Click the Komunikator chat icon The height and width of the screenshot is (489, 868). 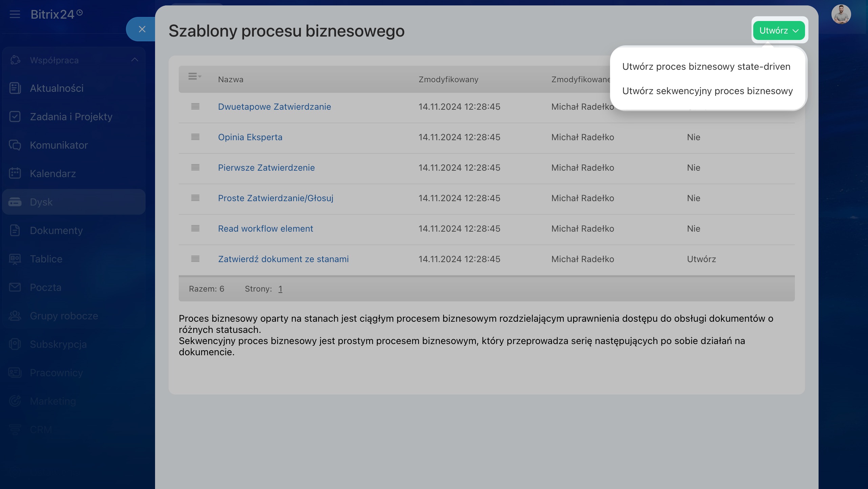tap(15, 145)
